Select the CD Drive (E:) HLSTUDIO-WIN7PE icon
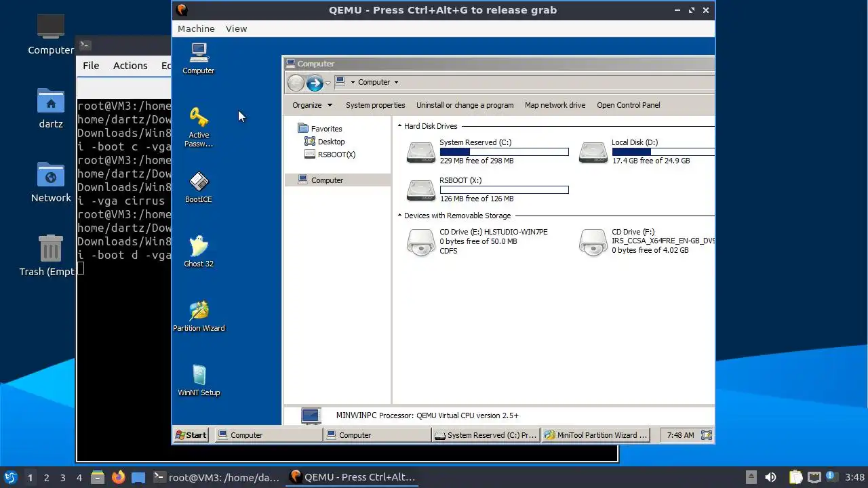This screenshot has width=868, height=488. pos(420,241)
